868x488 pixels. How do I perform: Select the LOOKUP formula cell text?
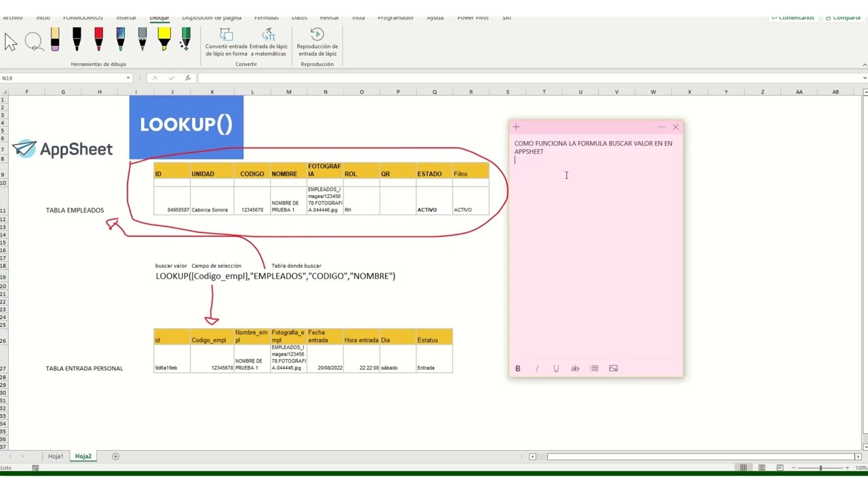pyautogui.click(x=275, y=276)
